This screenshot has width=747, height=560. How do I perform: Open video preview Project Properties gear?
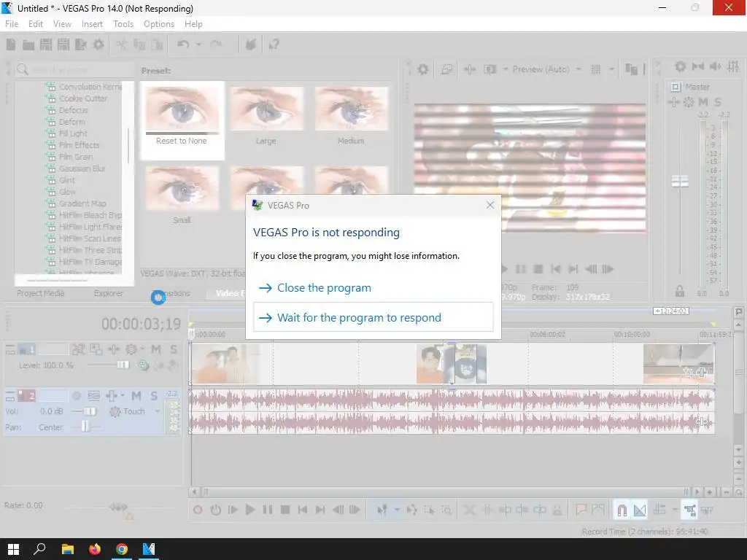pos(422,69)
